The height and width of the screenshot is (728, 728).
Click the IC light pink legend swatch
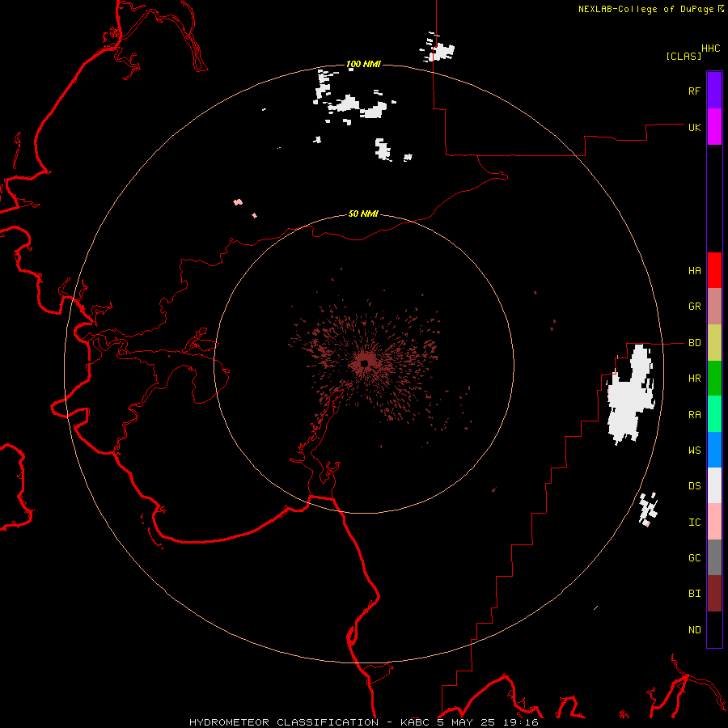coord(714,522)
